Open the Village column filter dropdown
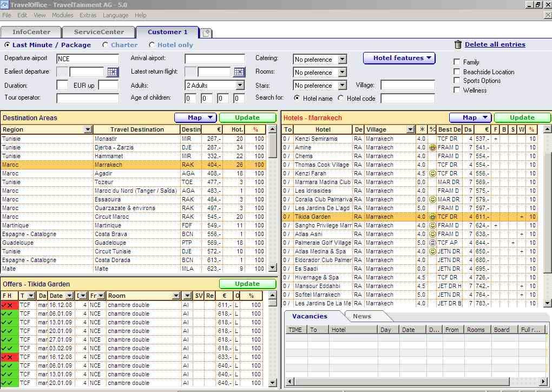The image size is (552, 392). pyautogui.click(x=410, y=129)
